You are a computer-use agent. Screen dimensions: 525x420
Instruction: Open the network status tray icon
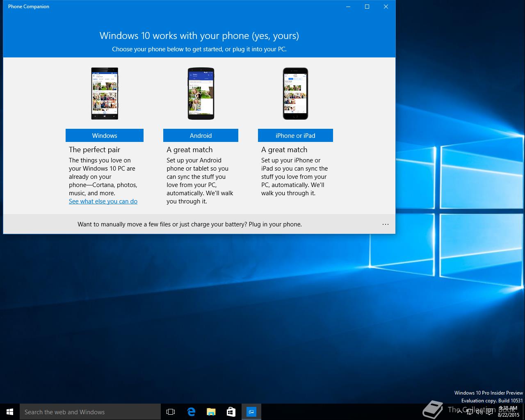point(470,412)
